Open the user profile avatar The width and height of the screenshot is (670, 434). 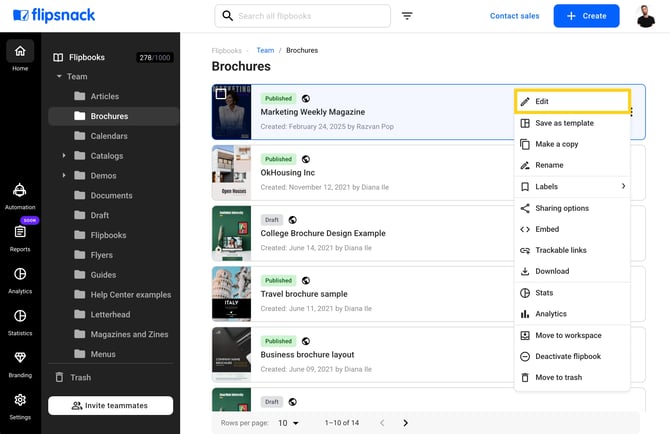645,16
